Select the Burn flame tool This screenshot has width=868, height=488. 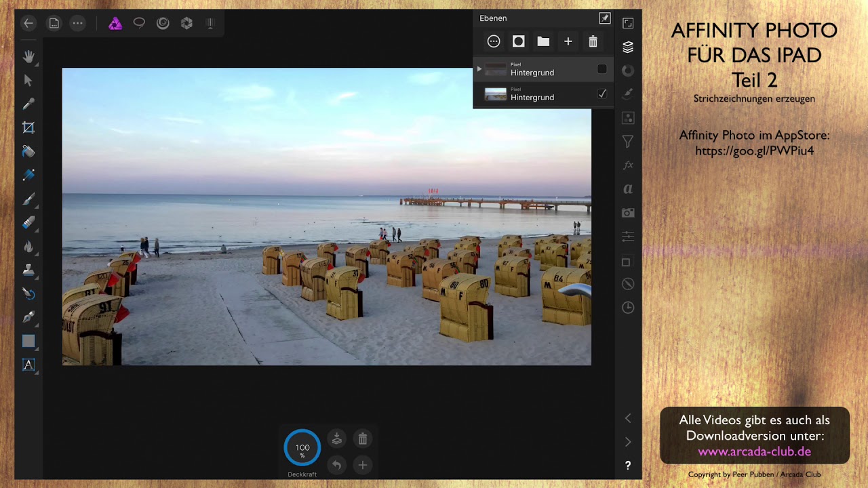click(x=28, y=246)
